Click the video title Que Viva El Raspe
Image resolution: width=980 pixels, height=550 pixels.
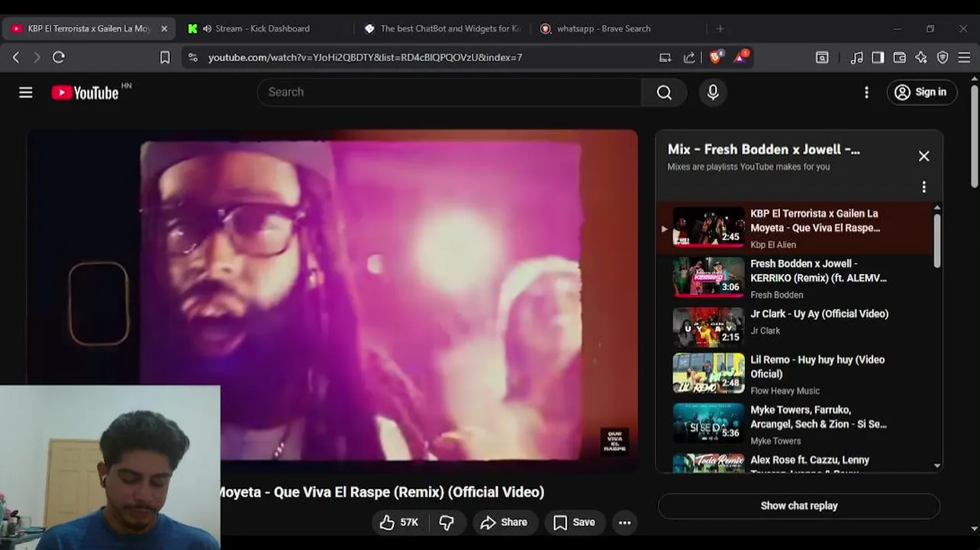pyautogui.click(x=382, y=493)
